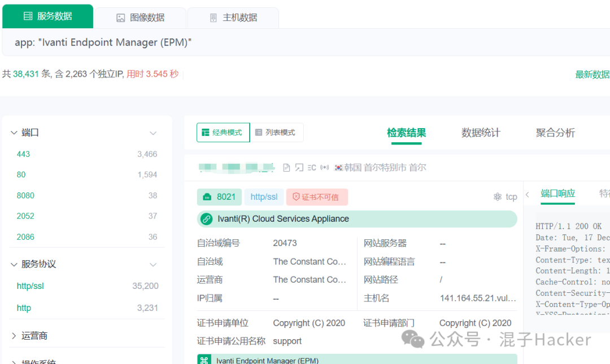Filter by port 2086

[25, 237]
